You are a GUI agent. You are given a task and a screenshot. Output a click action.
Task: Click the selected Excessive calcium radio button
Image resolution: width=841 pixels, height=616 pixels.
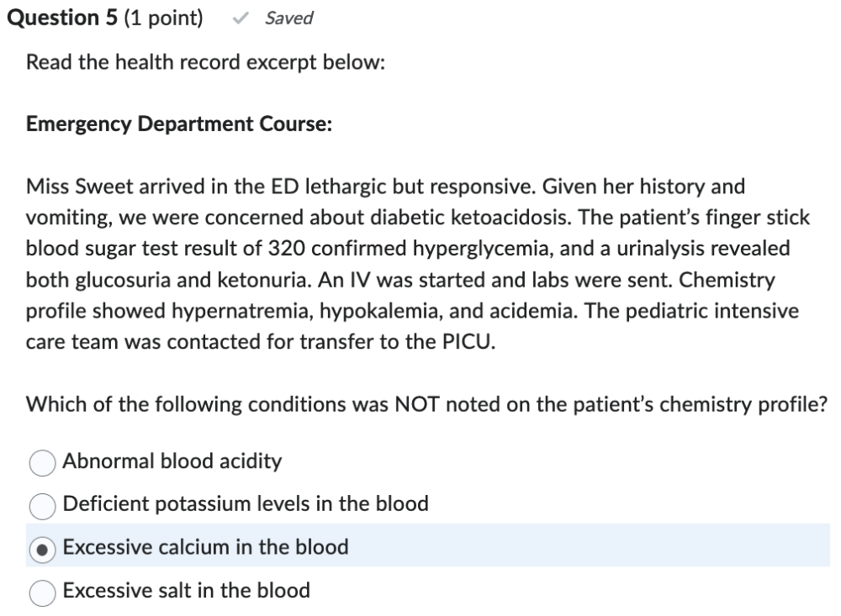[x=42, y=548]
